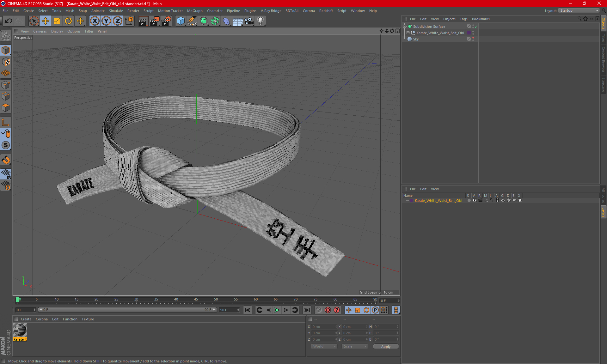Click timeline frame 45 marker
This screenshot has height=364, width=607.
click(196, 300)
